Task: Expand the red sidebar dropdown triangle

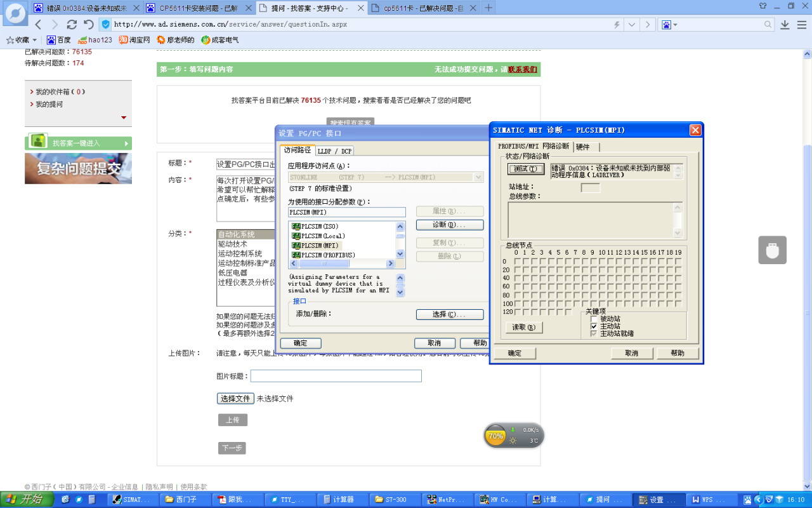Action: (x=124, y=117)
